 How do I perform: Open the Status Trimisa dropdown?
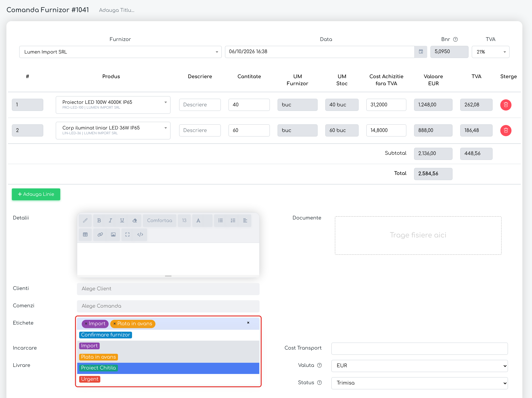click(x=420, y=383)
